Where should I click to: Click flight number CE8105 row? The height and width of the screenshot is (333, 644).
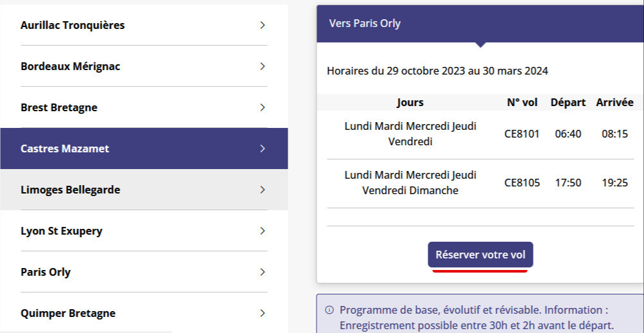coord(480,183)
